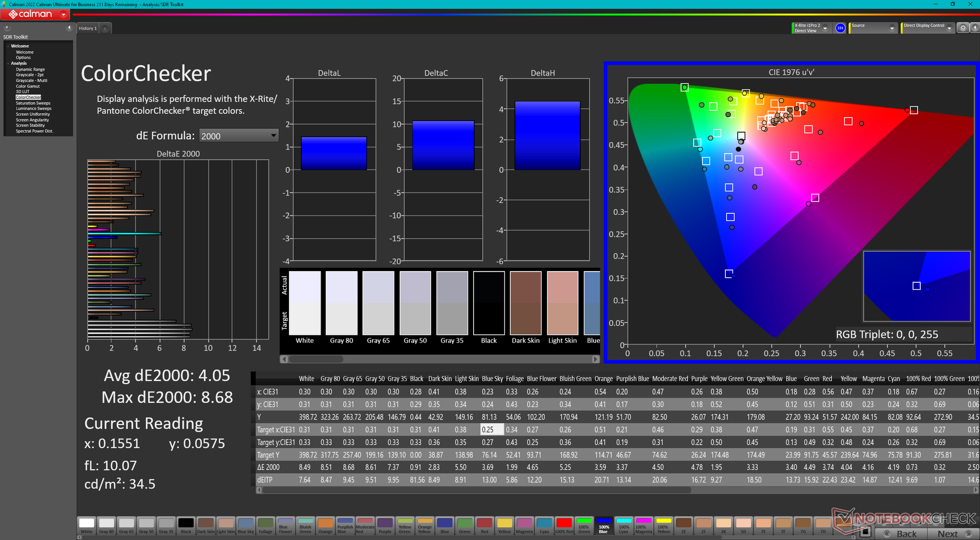The width and height of the screenshot is (980, 540).
Task: Collapse the Analysis tree section
Action: pyautogui.click(x=8, y=64)
